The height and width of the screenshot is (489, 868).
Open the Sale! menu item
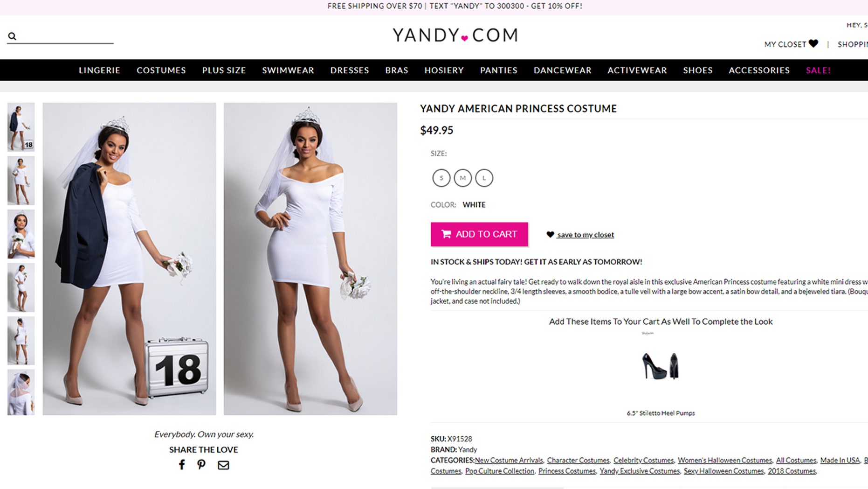[818, 70]
